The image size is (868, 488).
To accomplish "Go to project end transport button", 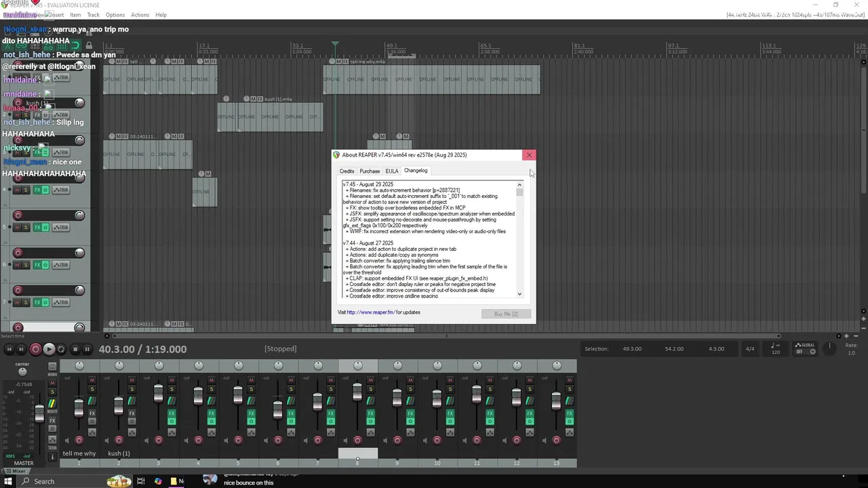I will point(21,349).
